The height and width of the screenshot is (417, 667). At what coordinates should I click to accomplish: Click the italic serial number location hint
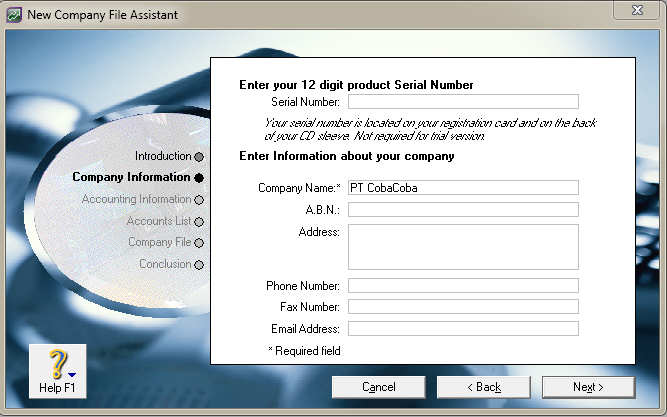click(x=430, y=129)
